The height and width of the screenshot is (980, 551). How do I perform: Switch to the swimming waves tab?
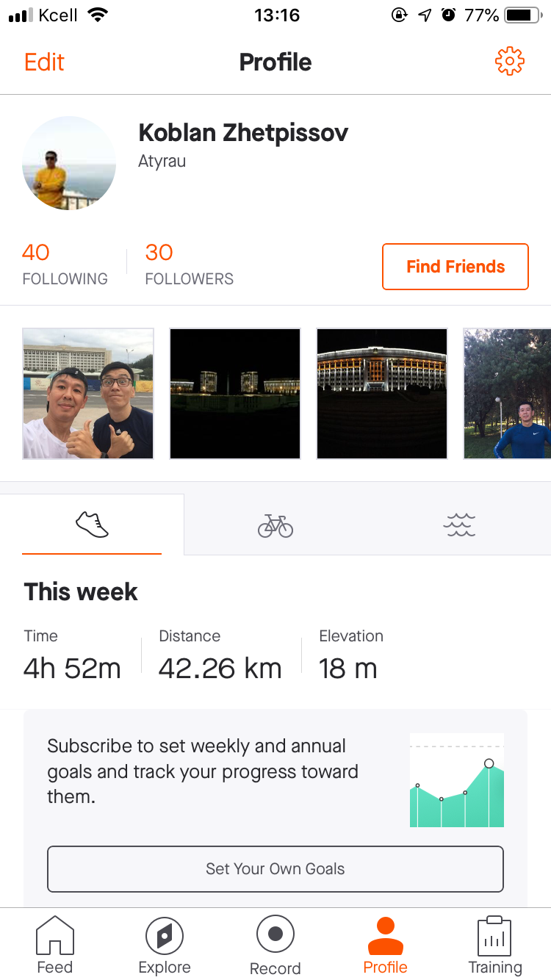tap(460, 525)
